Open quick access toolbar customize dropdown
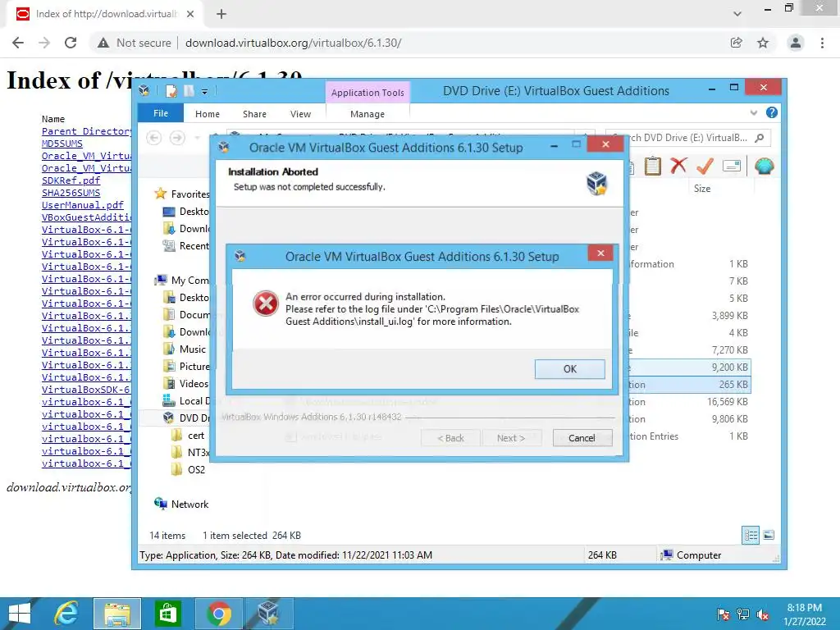The width and height of the screenshot is (840, 630). [204, 92]
